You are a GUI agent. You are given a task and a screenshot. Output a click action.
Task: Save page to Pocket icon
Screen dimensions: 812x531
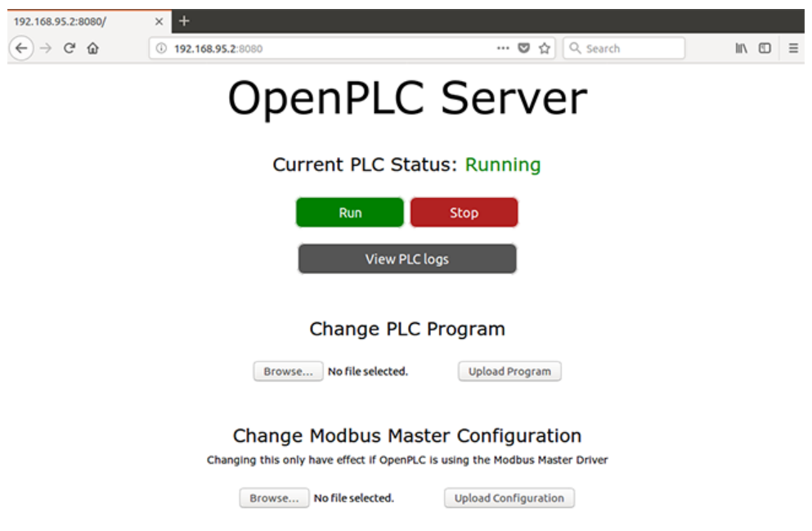coord(524,48)
